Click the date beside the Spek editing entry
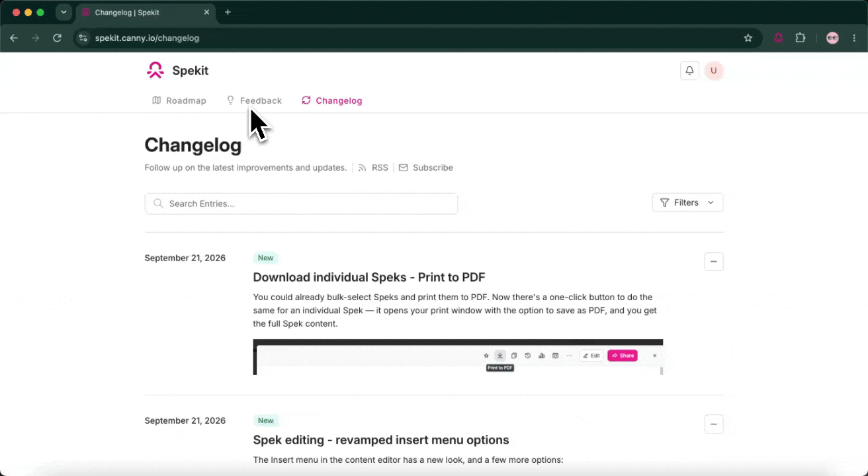868x476 pixels. 185,420
